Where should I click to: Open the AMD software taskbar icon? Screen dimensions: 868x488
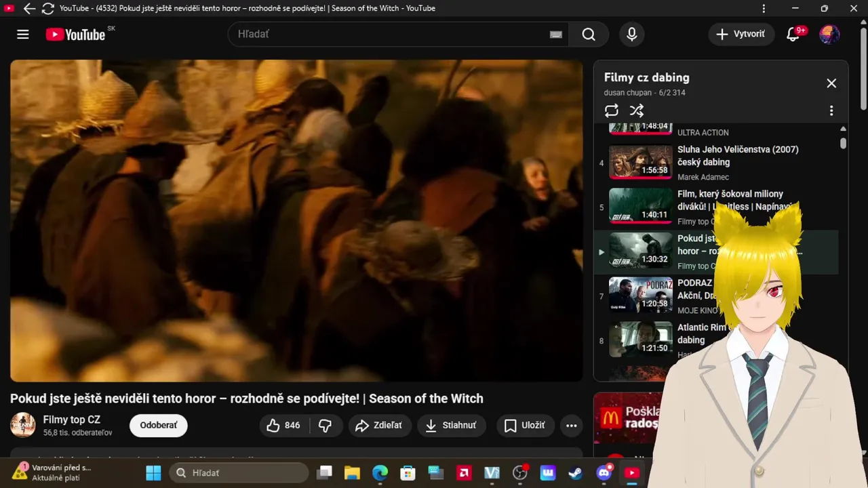464,472
